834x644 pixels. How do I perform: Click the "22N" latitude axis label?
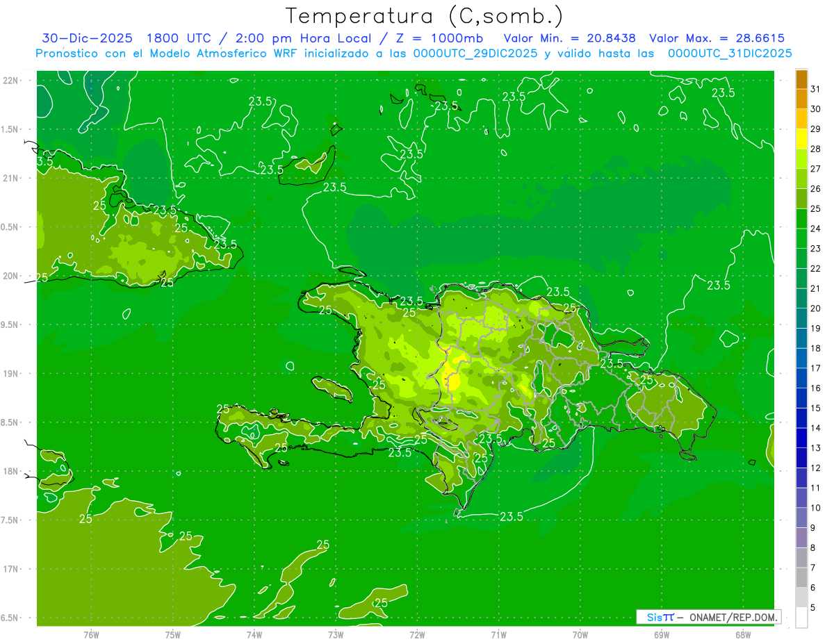(x=10, y=80)
